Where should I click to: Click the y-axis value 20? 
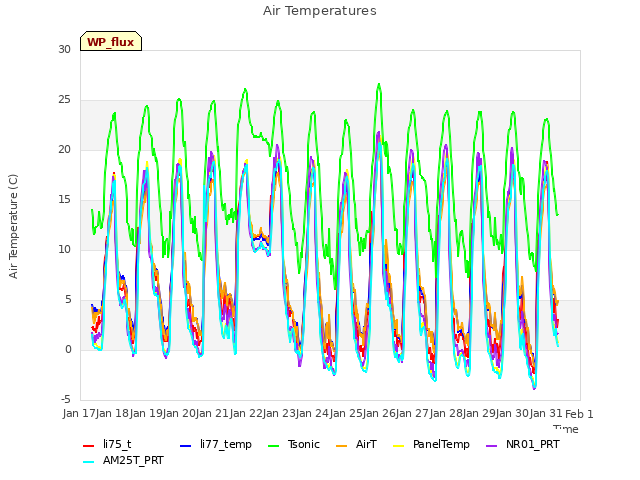(64, 150)
